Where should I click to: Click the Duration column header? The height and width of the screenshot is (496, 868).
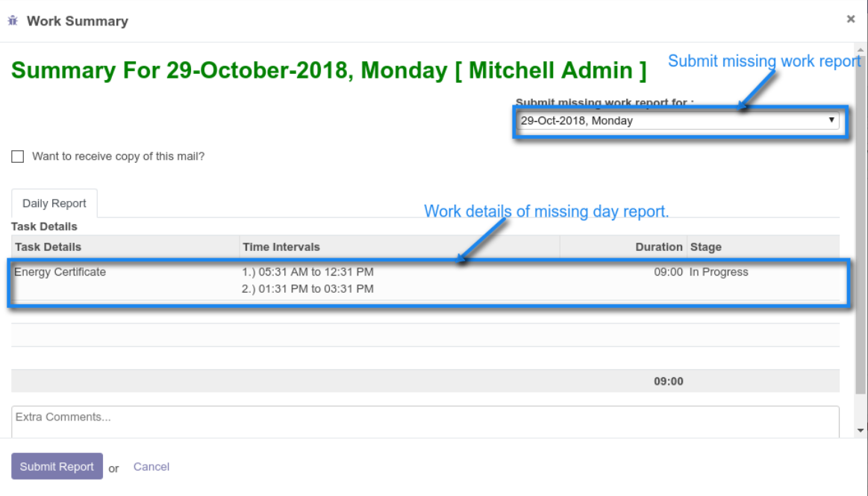tap(658, 247)
